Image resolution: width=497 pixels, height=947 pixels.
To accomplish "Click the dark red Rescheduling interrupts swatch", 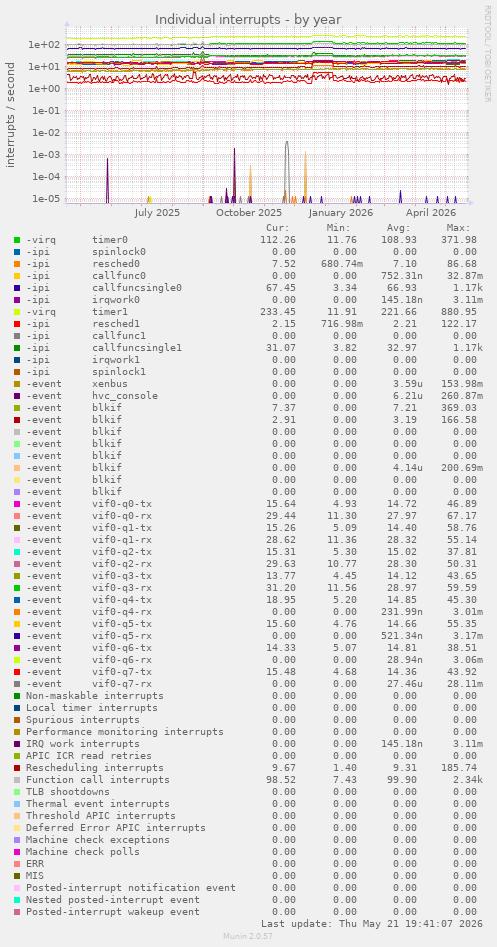I will click(17, 768).
